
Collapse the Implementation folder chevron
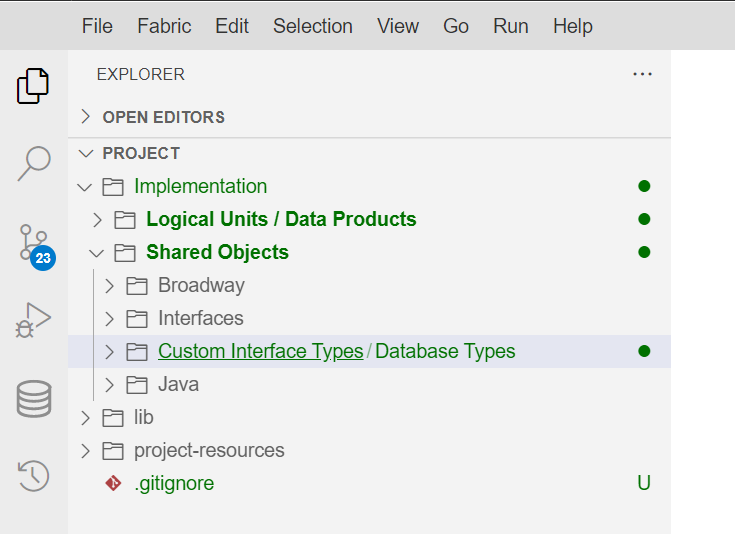[x=84, y=187]
